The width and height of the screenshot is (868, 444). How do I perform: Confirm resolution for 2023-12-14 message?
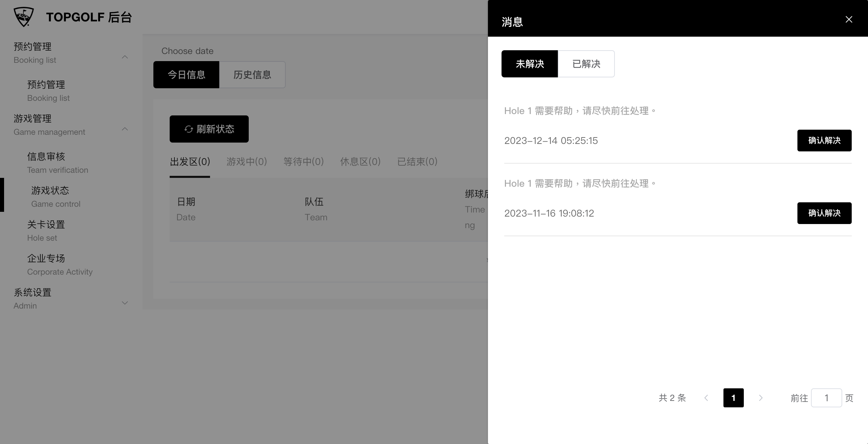[824, 141]
